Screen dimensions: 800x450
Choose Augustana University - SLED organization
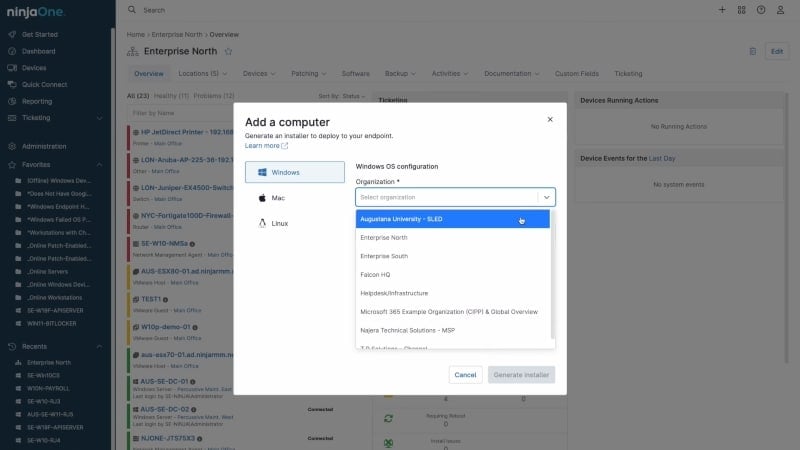point(453,219)
